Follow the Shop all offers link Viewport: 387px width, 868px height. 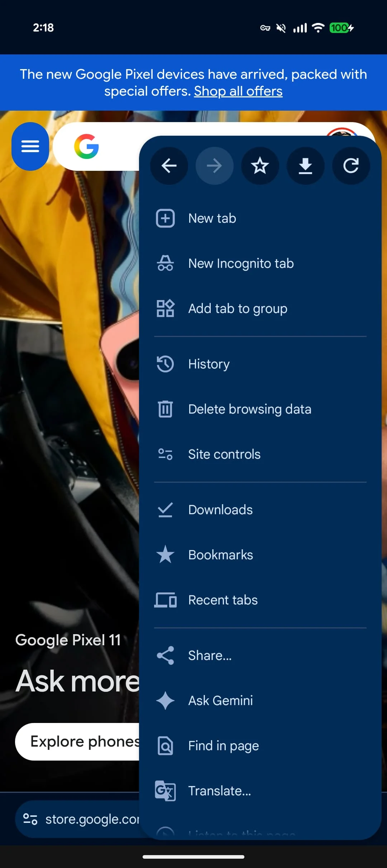238,91
